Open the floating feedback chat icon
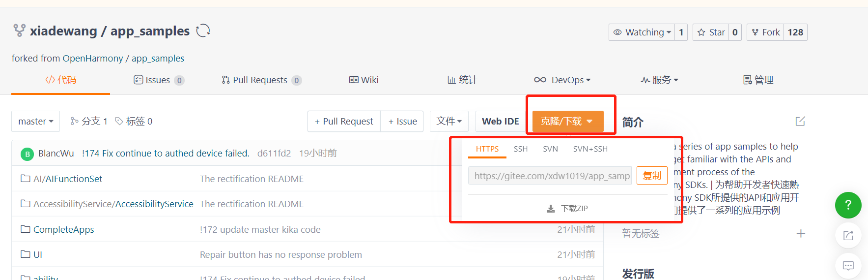Viewport: 868px width, 280px height. (x=848, y=266)
